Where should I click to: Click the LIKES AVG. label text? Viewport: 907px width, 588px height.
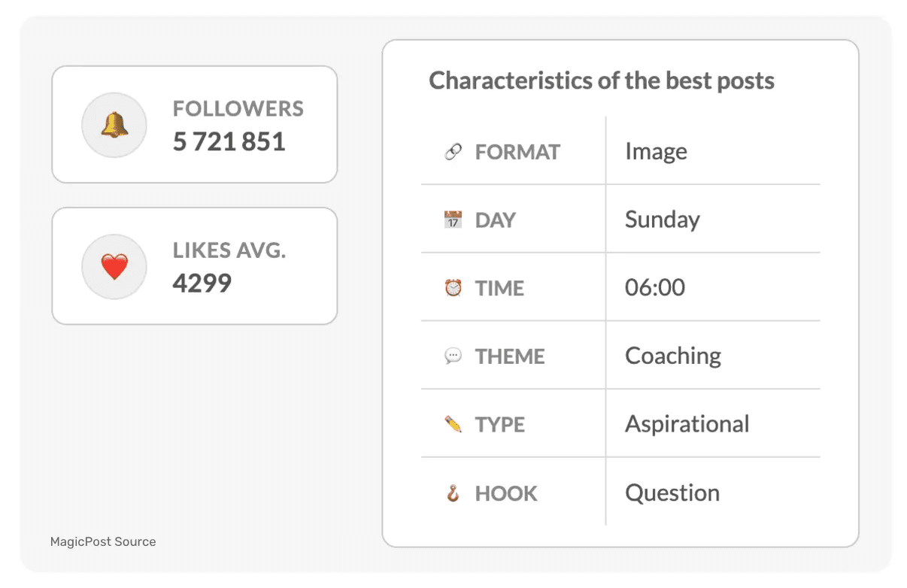[x=229, y=251]
